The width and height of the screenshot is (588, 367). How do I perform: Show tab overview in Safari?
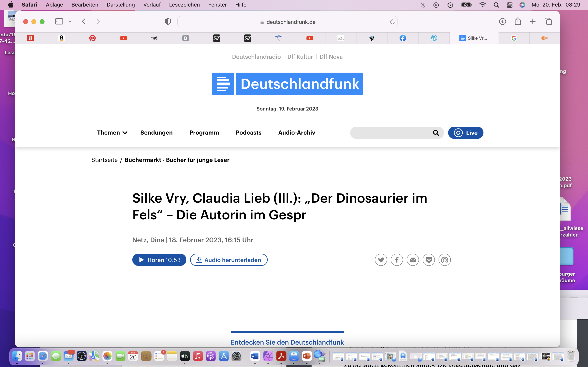coord(548,22)
